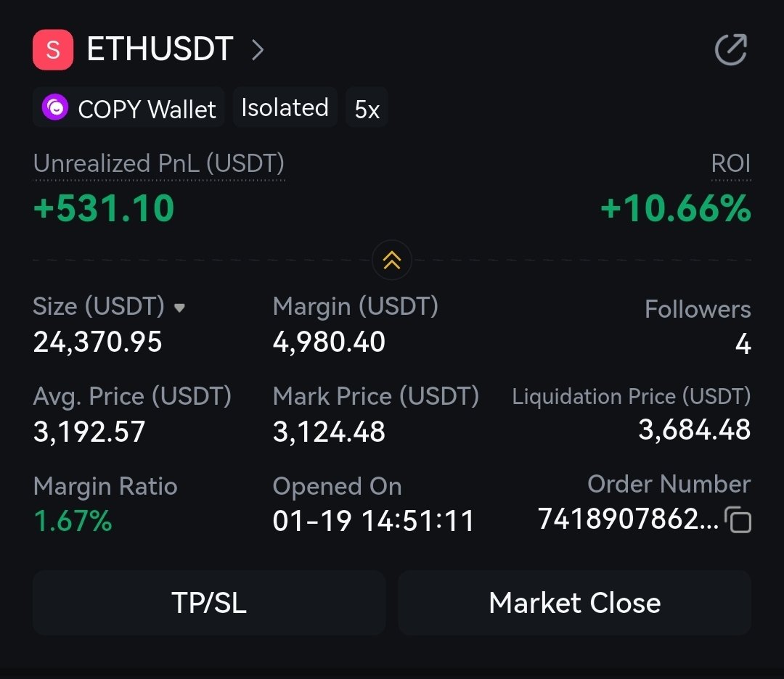The height and width of the screenshot is (679, 784).
Task: Tap the 5x leverage tag
Action: click(x=367, y=110)
